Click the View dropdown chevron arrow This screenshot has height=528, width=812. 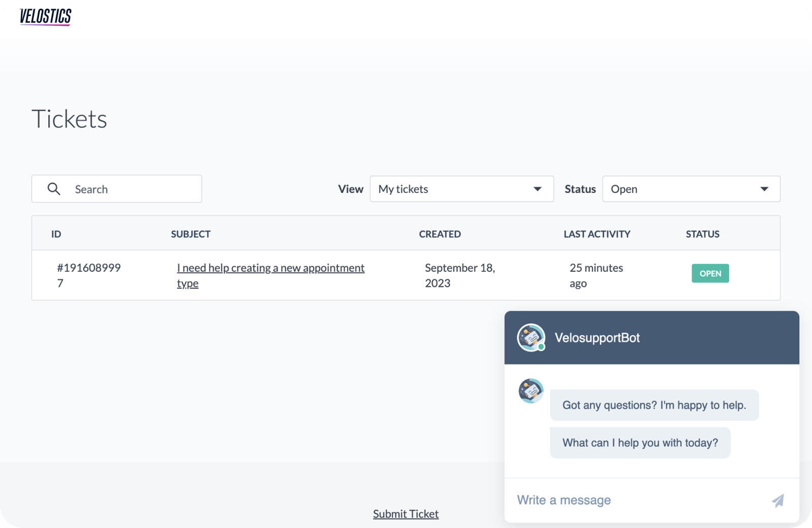[x=538, y=189]
